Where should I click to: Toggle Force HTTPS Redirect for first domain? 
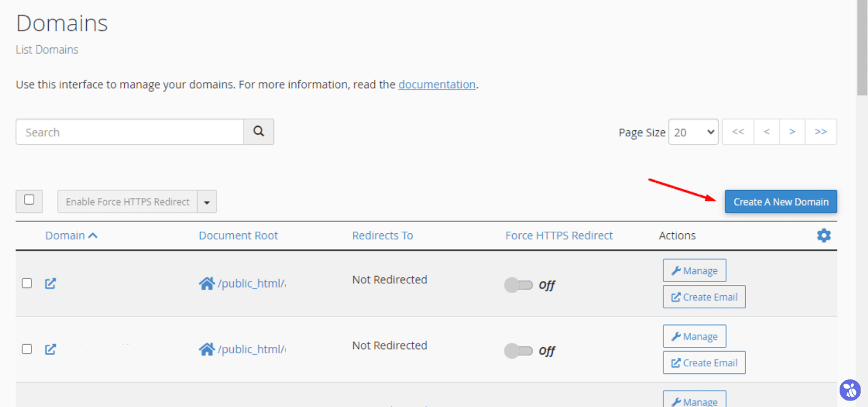pyautogui.click(x=518, y=285)
